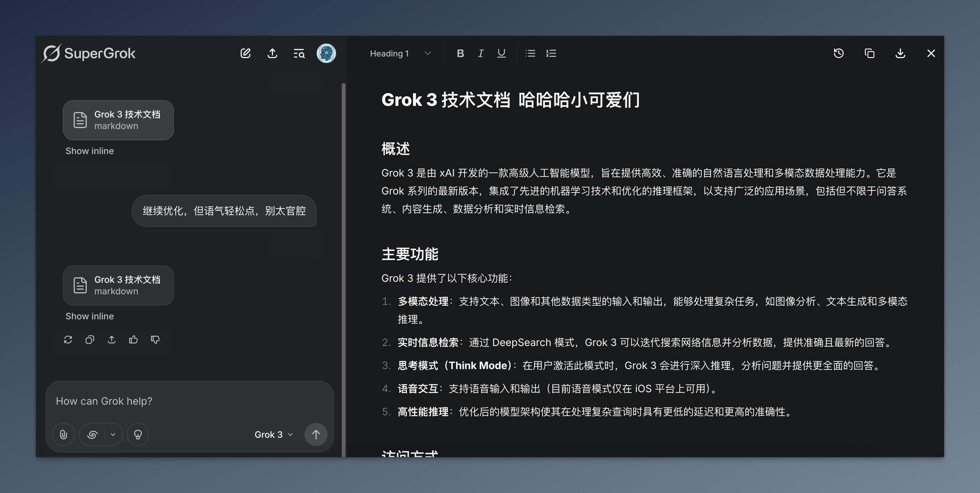This screenshot has width=980, height=493.
Task: Toggle underline formatting
Action: point(502,53)
